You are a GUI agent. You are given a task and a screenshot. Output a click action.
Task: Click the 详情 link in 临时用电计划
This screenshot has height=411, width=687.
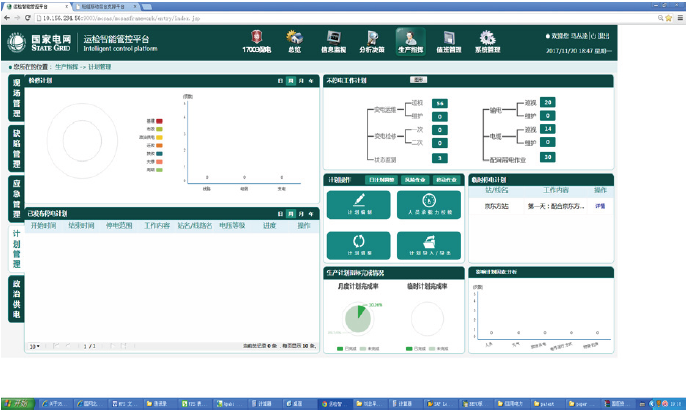click(x=600, y=205)
